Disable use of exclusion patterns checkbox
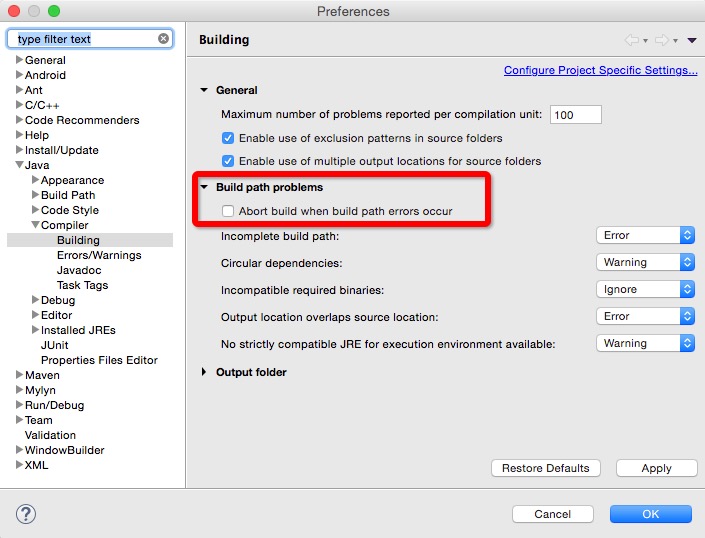The width and height of the screenshot is (705, 538). click(228, 138)
